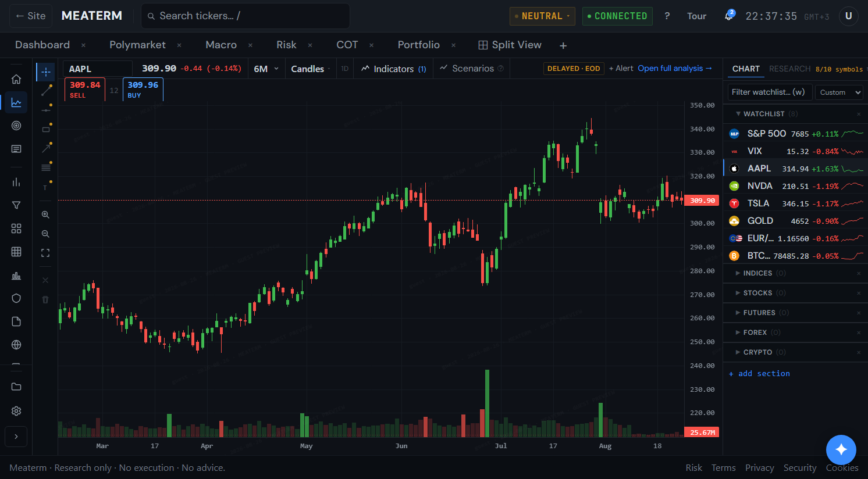Select the arrow drawing tool
Screen dimensions: 868x479
pyautogui.click(x=45, y=149)
